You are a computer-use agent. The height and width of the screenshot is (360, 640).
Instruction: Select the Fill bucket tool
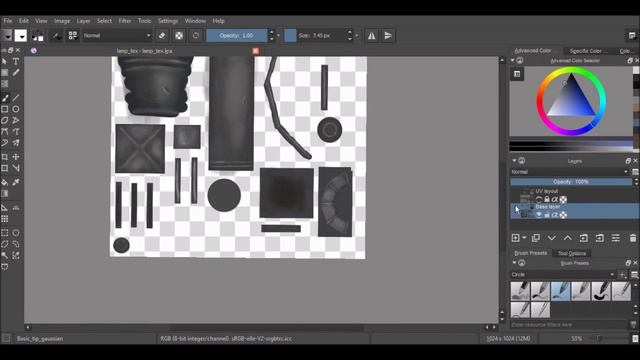pyautogui.click(x=5, y=182)
